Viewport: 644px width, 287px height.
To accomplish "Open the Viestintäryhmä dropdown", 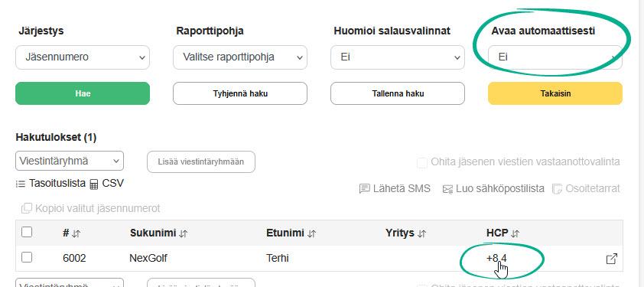I will pos(70,161).
